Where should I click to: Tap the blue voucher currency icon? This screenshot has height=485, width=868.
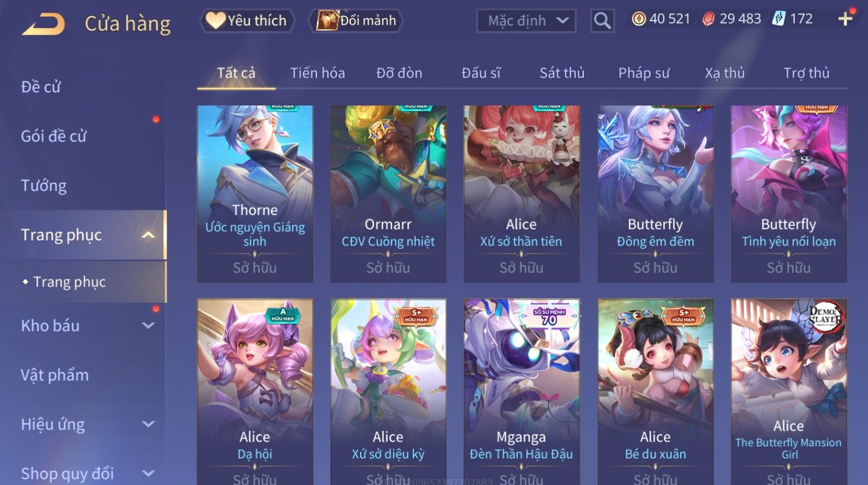(779, 18)
